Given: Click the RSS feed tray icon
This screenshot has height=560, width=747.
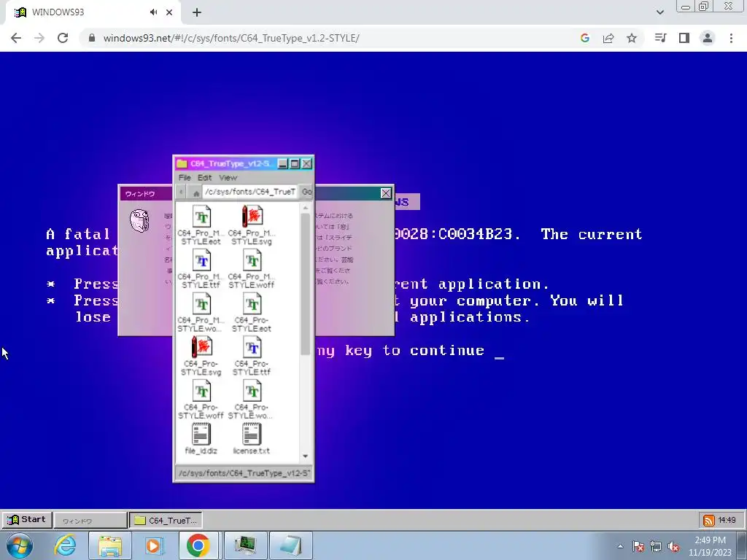Looking at the screenshot, I should pos(708,521).
